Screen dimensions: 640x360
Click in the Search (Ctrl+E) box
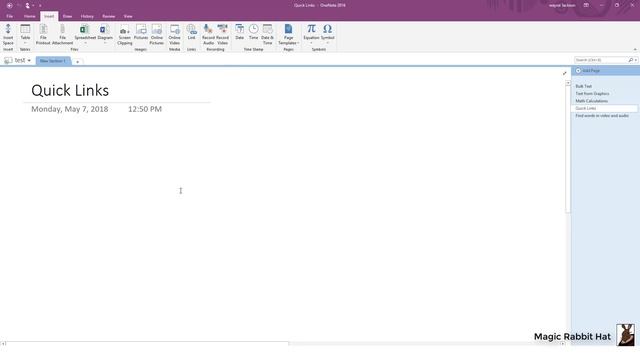point(601,60)
